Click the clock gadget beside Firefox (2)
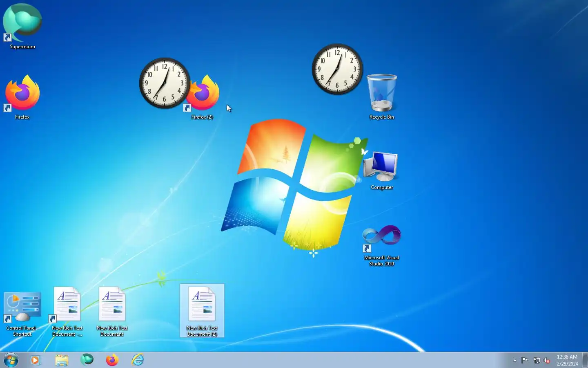The image size is (588, 368). pos(164,83)
